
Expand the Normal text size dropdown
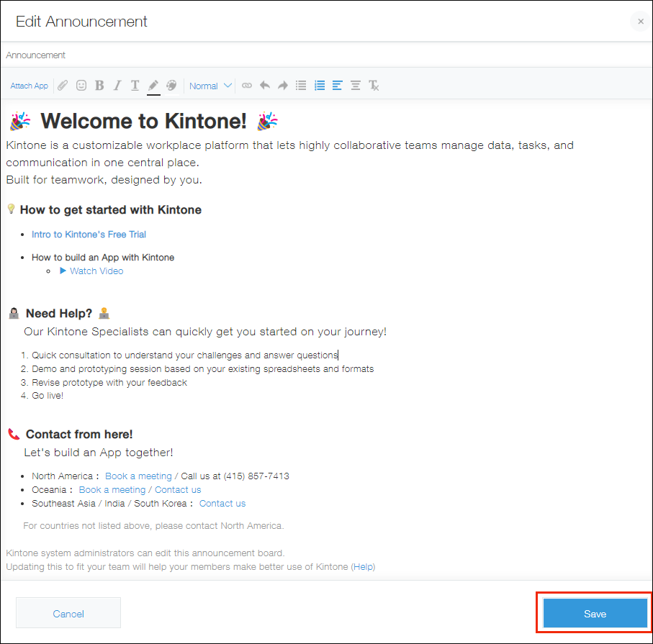click(210, 86)
